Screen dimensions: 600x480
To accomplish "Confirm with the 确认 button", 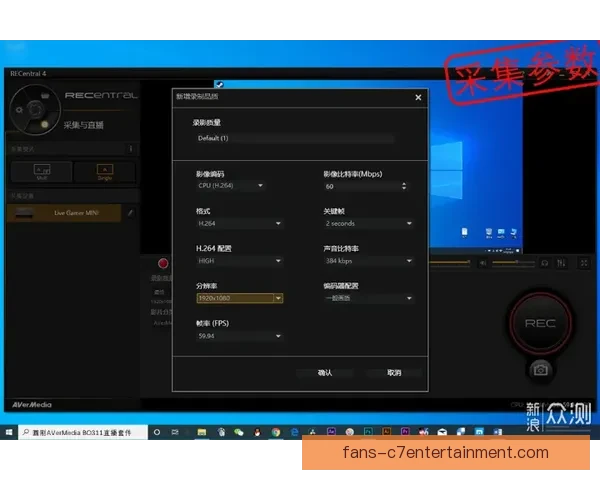I will coord(324,372).
